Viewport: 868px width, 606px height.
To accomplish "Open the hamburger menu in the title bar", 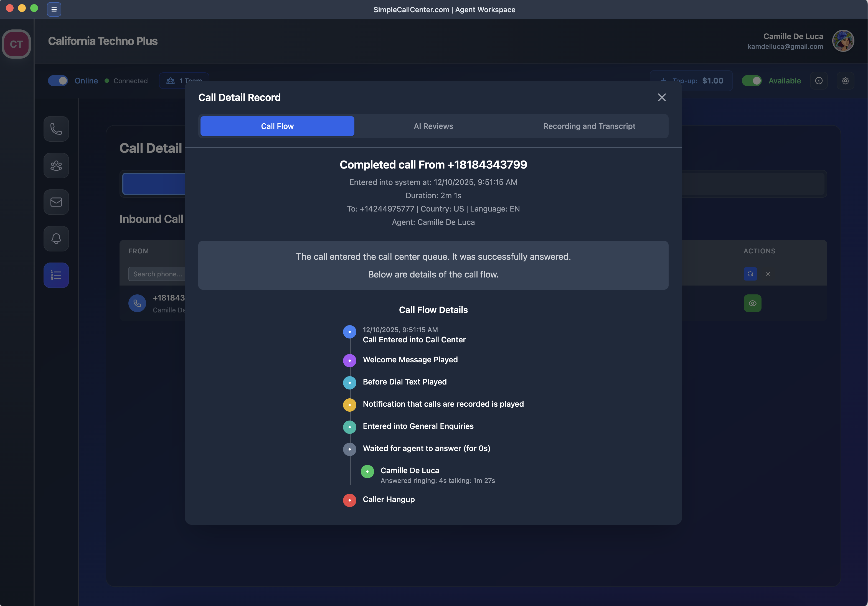I will coord(54,9).
